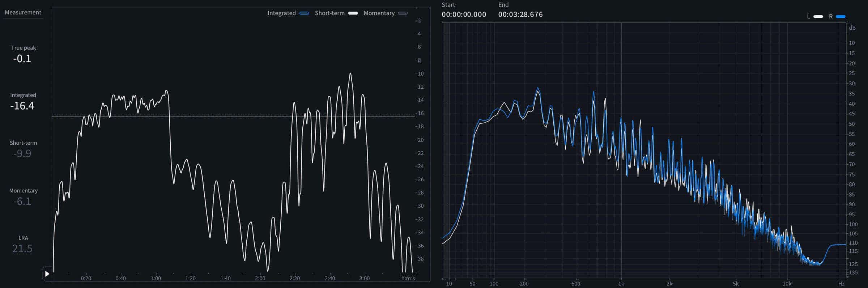Click the True peak label
Image resolution: width=868 pixels, height=288 pixels.
click(24, 48)
